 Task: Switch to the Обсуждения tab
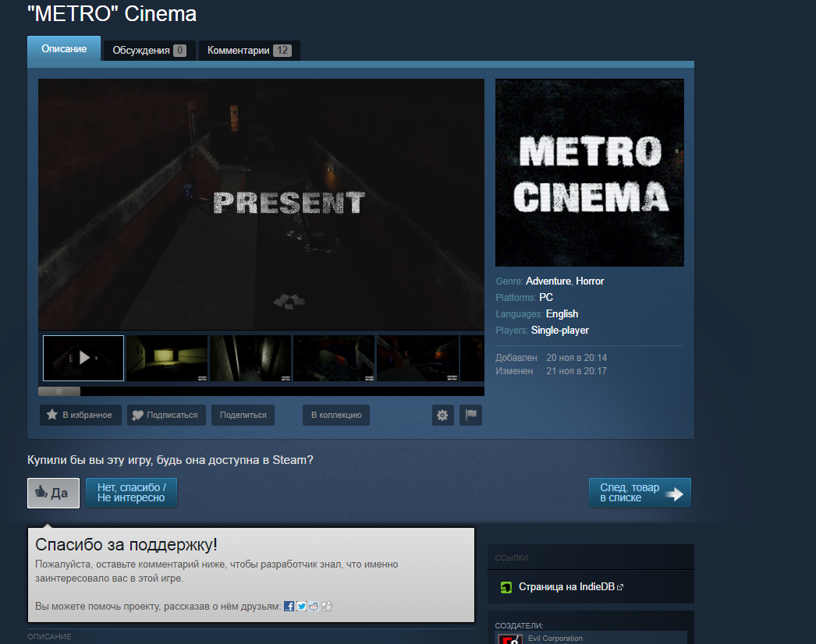tap(149, 51)
